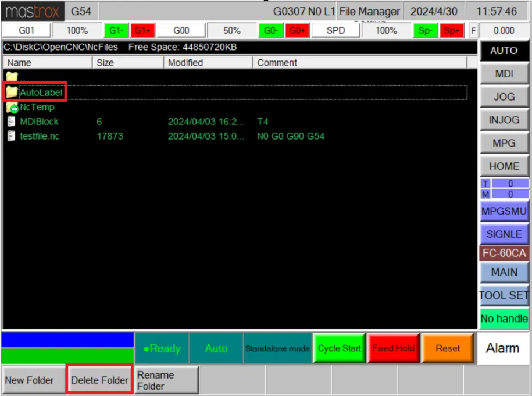Image resolution: width=532 pixels, height=396 pixels.
Task: Switch to MDI mode
Action: 504,74
